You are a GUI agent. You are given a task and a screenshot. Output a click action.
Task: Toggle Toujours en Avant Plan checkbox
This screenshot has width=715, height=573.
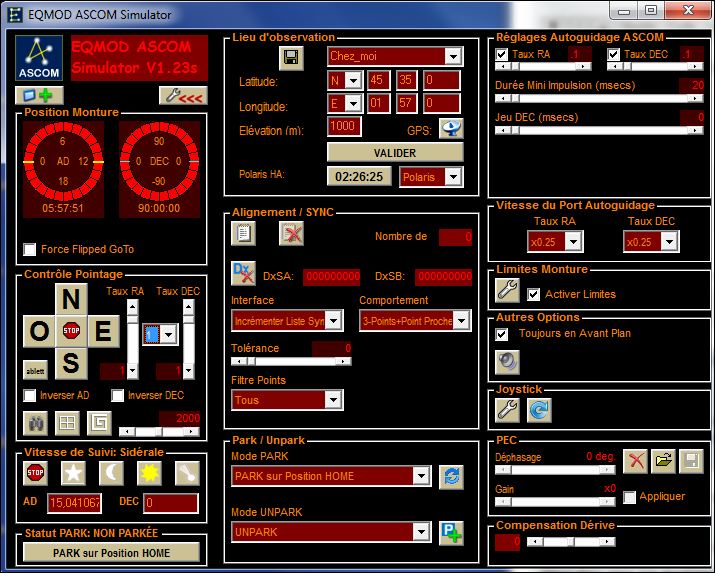503,333
